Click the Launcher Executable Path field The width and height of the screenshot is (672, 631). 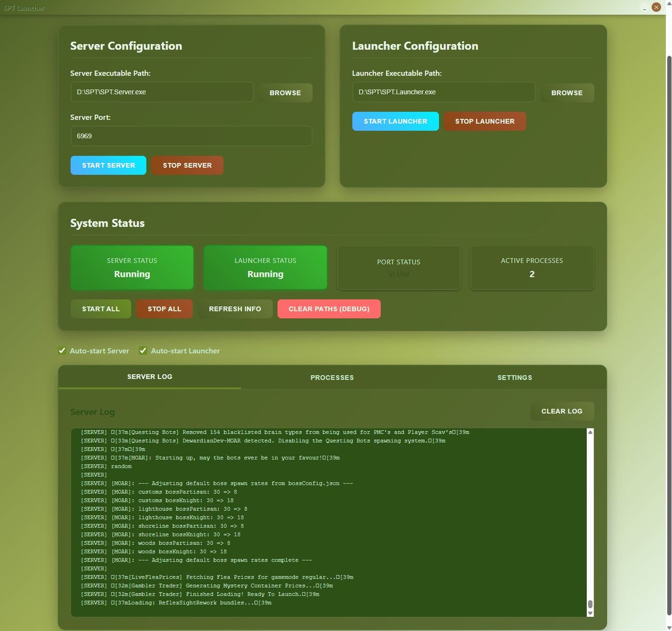pyautogui.click(x=443, y=92)
